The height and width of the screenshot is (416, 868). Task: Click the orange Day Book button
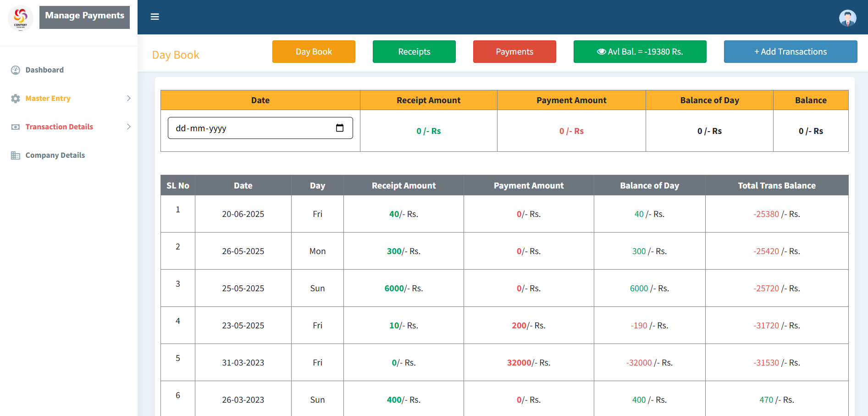[314, 52]
